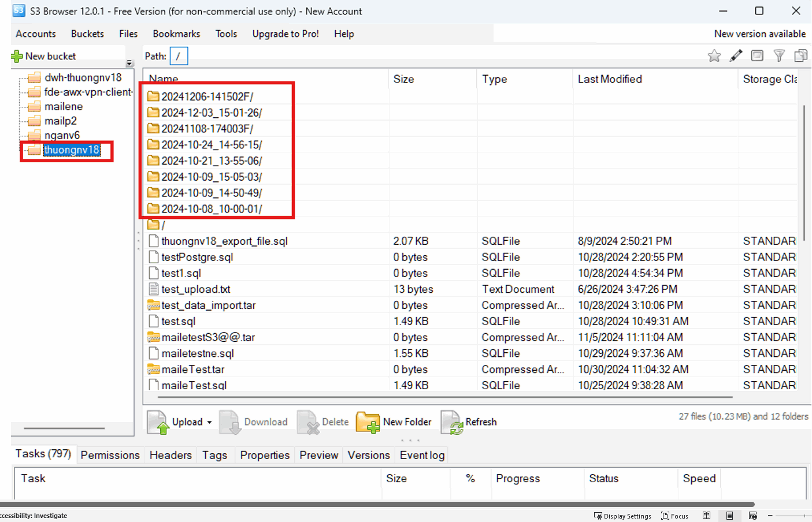Click the Path input field

click(x=179, y=56)
